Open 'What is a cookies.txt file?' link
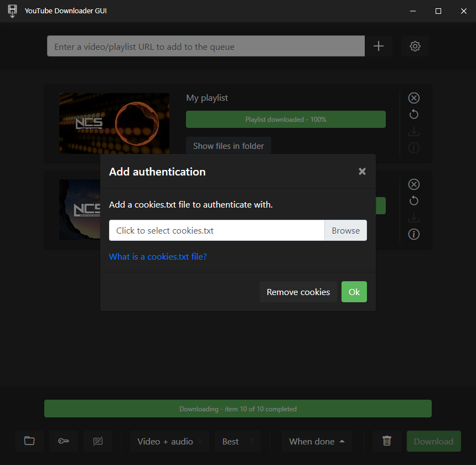 pyautogui.click(x=158, y=257)
